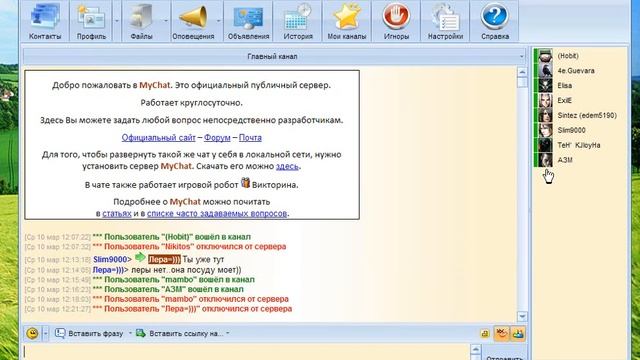Expand the Оповещения dropdown arrow
The width and height of the screenshot is (640, 360).
click(x=219, y=21)
